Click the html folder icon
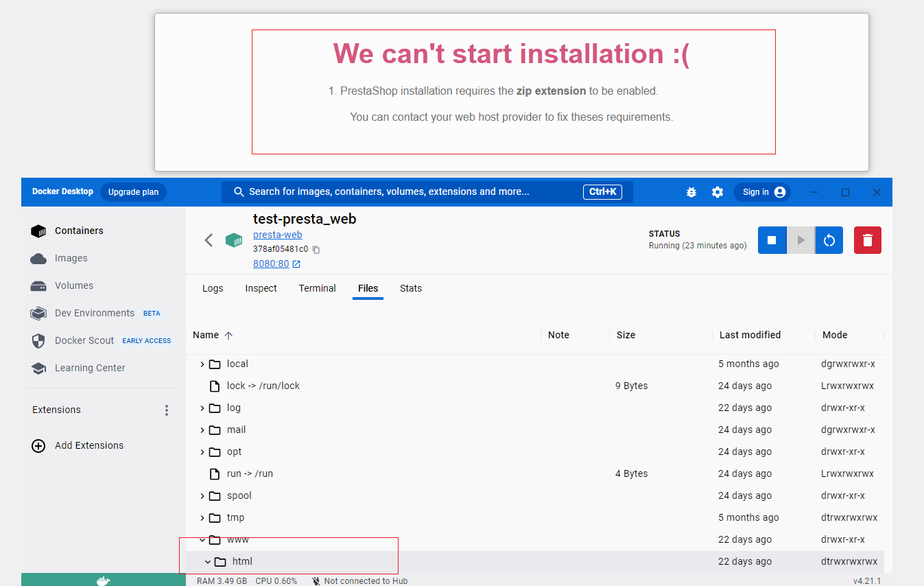 [x=220, y=562]
